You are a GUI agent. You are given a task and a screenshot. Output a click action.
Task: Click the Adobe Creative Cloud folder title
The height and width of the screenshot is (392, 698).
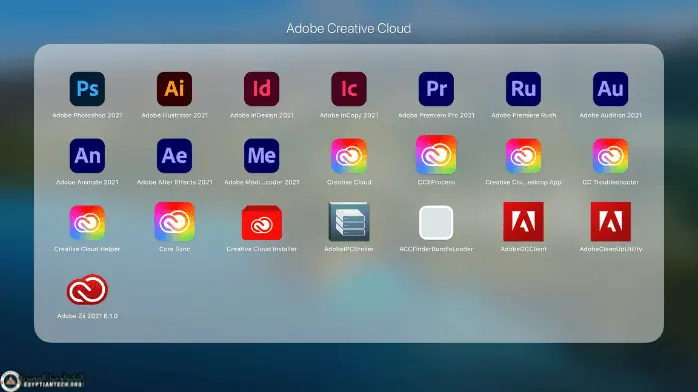pyautogui.click(x=349, y=28)
